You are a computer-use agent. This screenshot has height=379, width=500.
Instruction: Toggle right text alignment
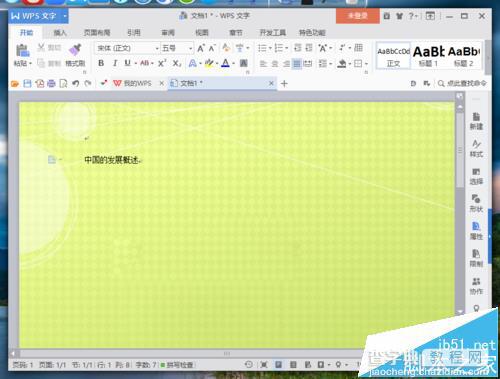coord(286,63)
